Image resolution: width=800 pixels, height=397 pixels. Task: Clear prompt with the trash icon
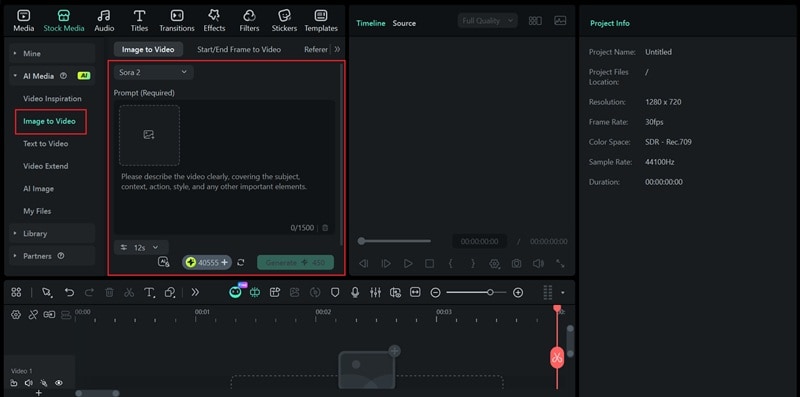(325, 228)
